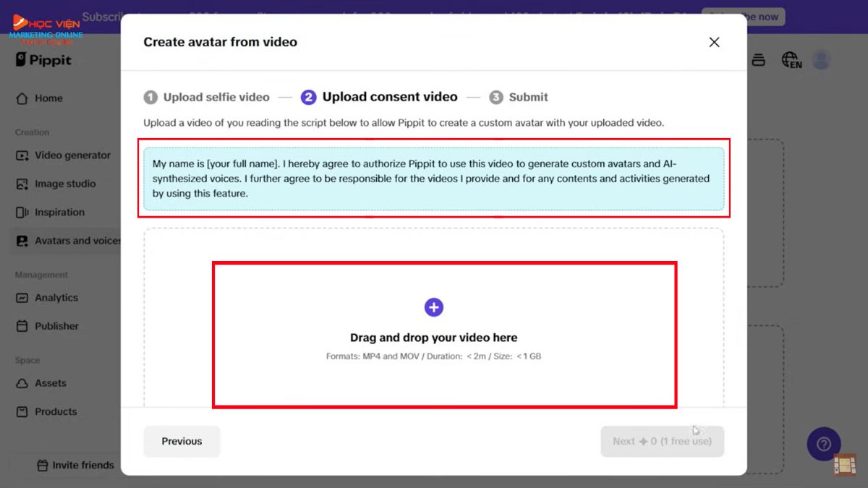The image size is (868, 488).
Task: Close the Create avatar from video dialog
Action: pyautogui.click(x=714, y=42)
